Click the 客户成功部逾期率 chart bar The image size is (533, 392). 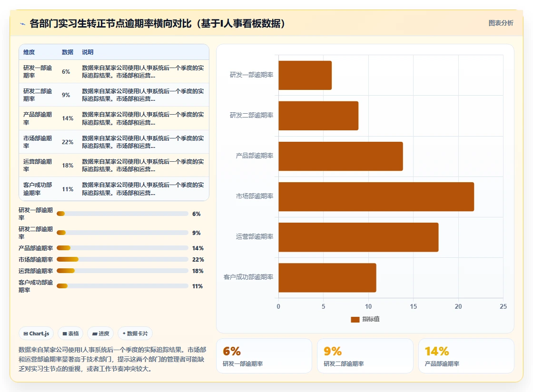327,277
